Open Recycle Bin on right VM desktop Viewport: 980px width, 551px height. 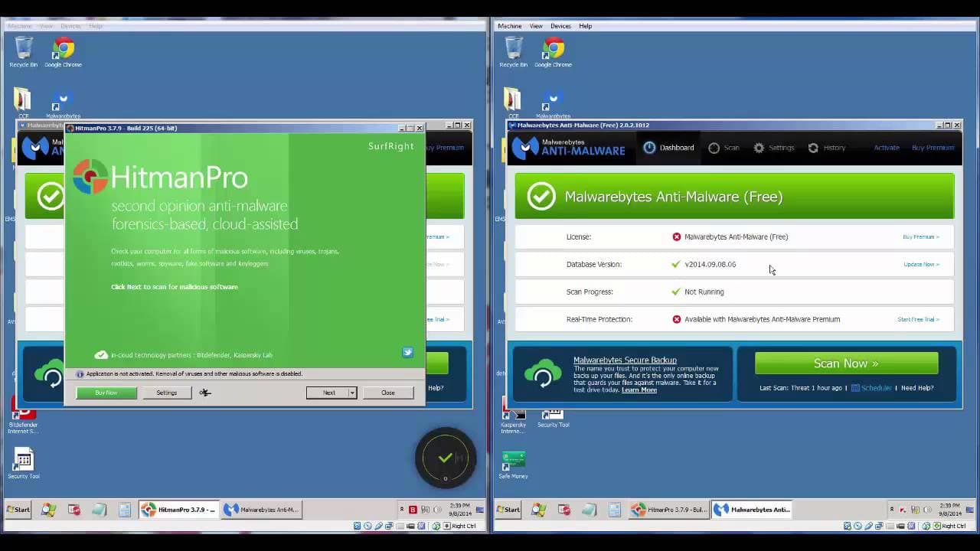pyautogui.click(x=513, y=52)
